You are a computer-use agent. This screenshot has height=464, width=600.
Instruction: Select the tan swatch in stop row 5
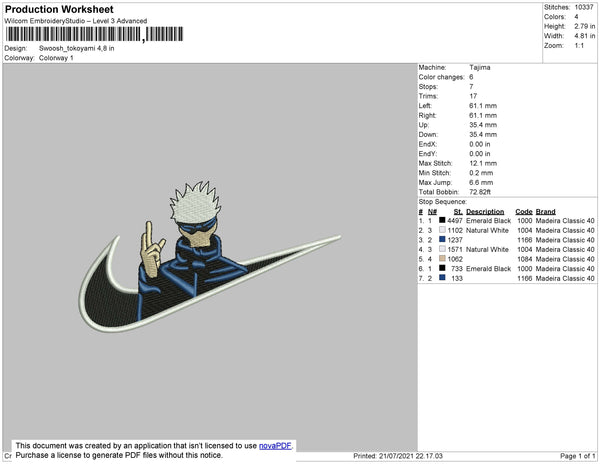click(x=442, y=259)
